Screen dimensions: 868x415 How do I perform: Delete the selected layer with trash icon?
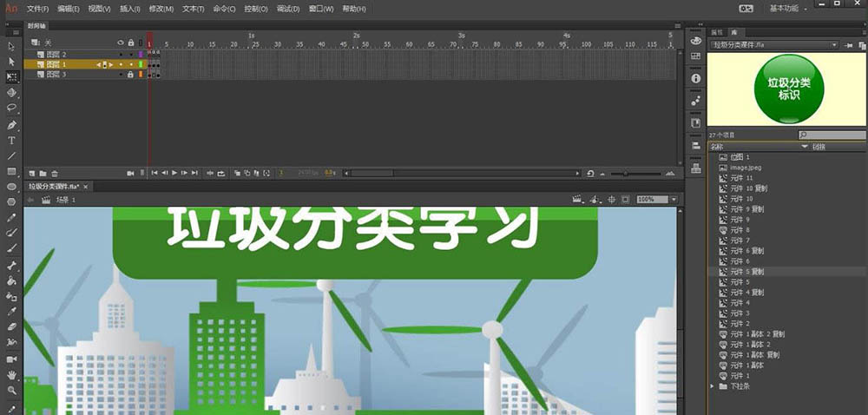(x=54, y=173)
